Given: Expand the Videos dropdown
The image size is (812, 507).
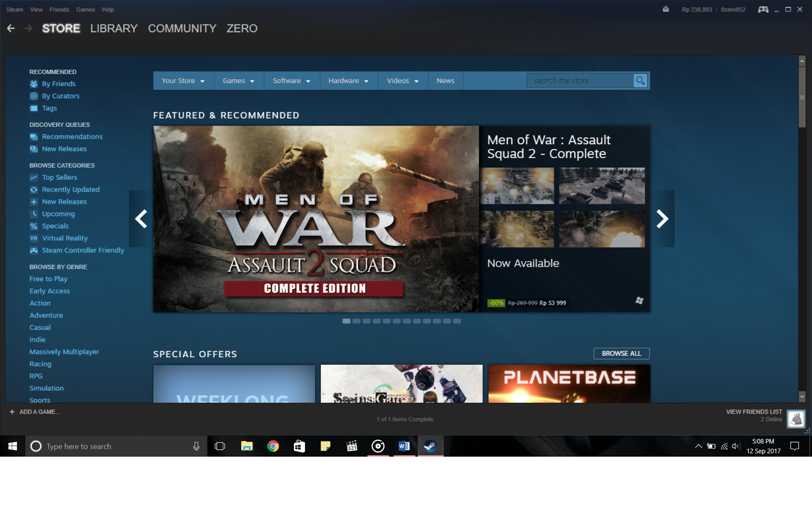Looking at the screenshot, I should click(x=402, y=80).
